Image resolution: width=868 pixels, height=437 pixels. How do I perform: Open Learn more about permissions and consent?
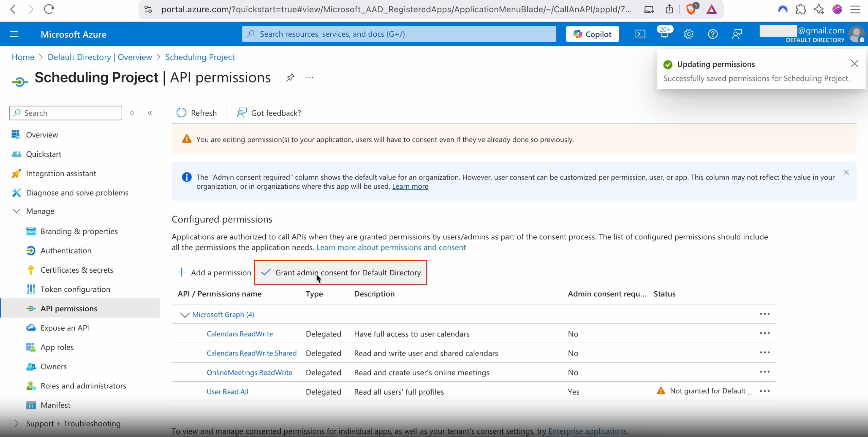(391, 248)
